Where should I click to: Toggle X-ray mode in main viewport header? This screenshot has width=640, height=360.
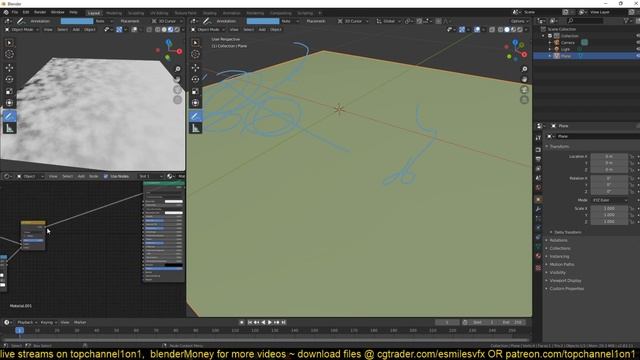coord(492,29)
